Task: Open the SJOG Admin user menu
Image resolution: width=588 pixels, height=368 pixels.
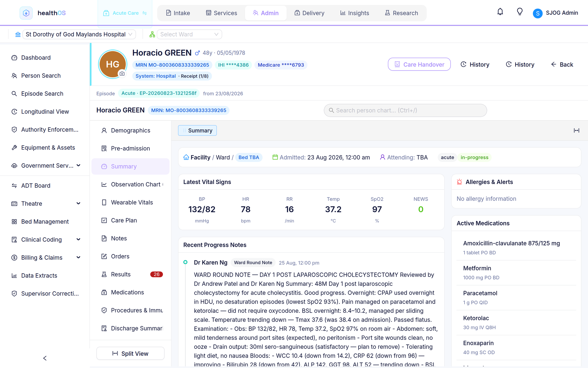Action: [x=555, y=13]
